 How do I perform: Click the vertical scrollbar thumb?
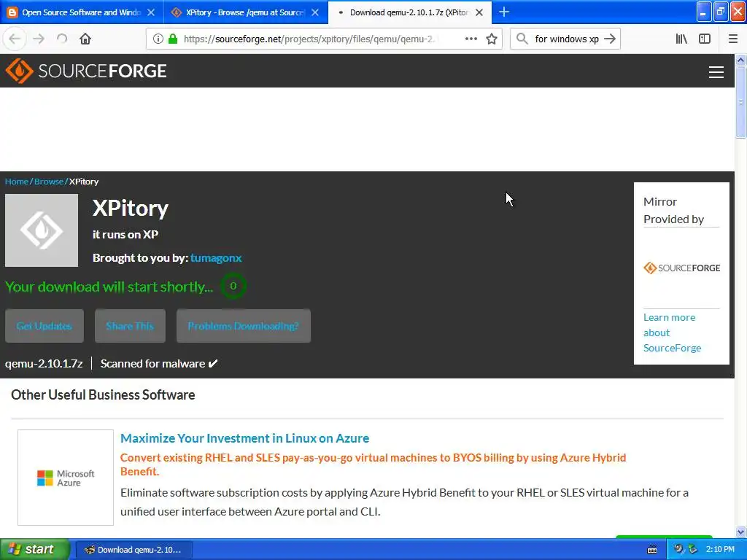coord(740,102)
